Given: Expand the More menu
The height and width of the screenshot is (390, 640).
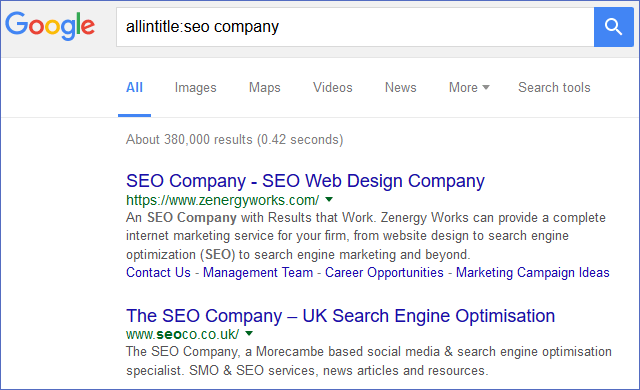Looking at the screenshot, I should pyautogui.click(x=469, y=87).
